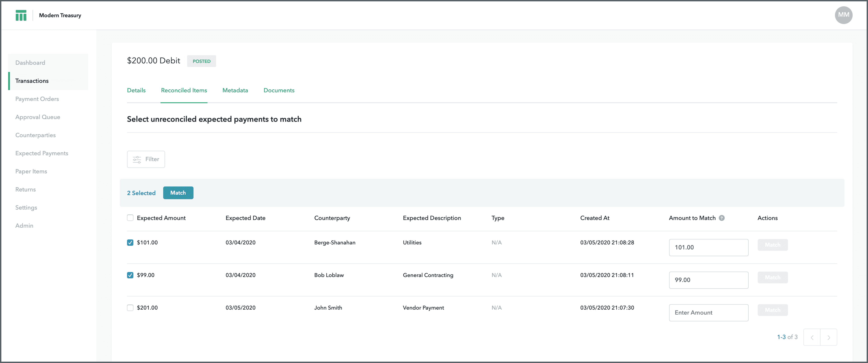Navigate to Expected Payments in sidebar
The width and height of the screenshot is (868, 363).
pyautogui.click(x=42, y=153)
